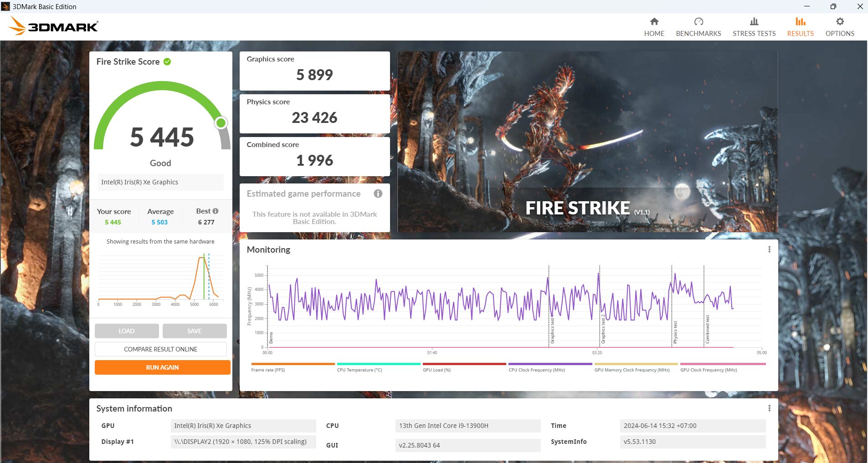Click the Time value 2024-06-14 15:32
This screenshot has height=463, width=868.
click(693, 426)
